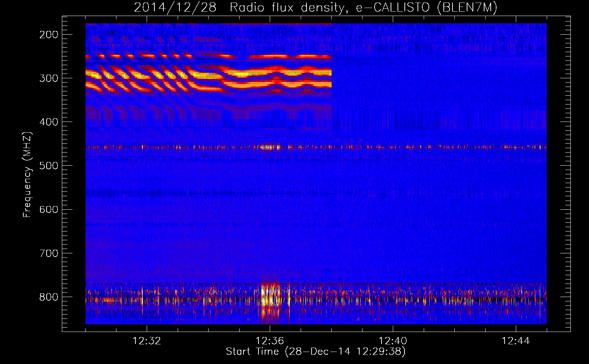Click the 400 frequency tick label
589x364 pixels.
(x=49, y=122)
